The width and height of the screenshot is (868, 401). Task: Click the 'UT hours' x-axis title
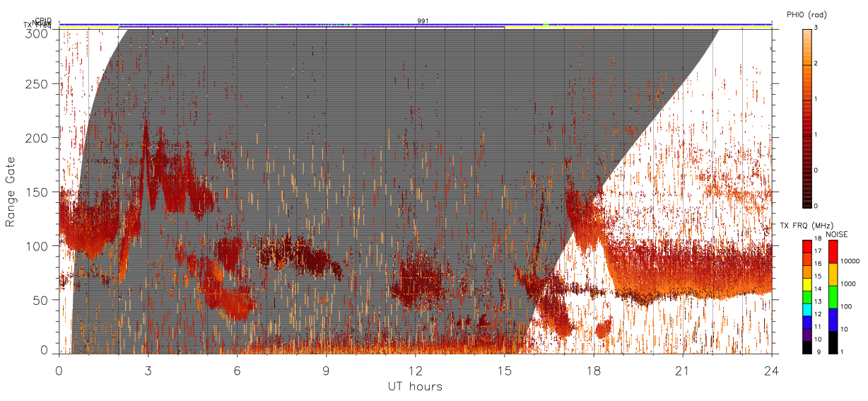pos(415,386)
